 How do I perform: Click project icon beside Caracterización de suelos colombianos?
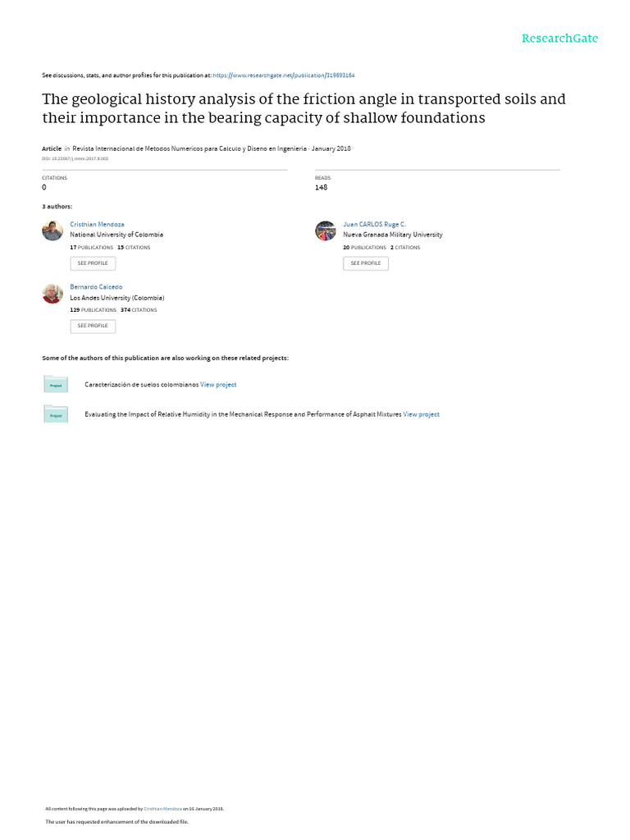[x=56, y=384]
